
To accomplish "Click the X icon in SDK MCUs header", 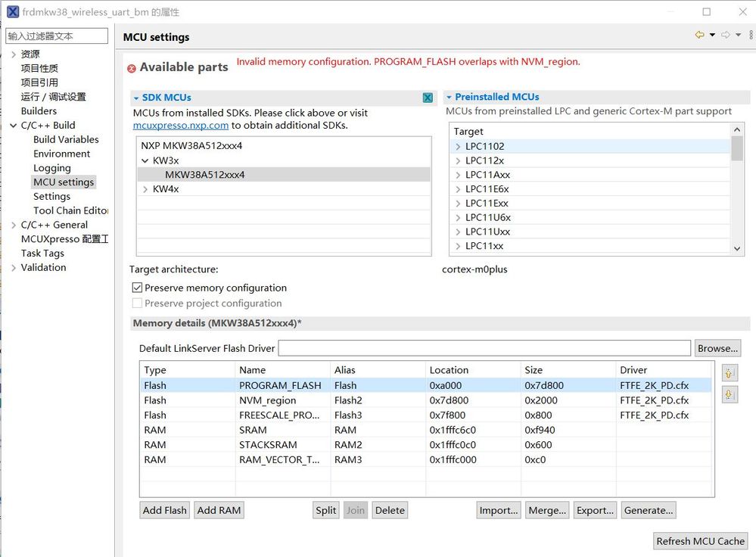I will click(428, 98).
